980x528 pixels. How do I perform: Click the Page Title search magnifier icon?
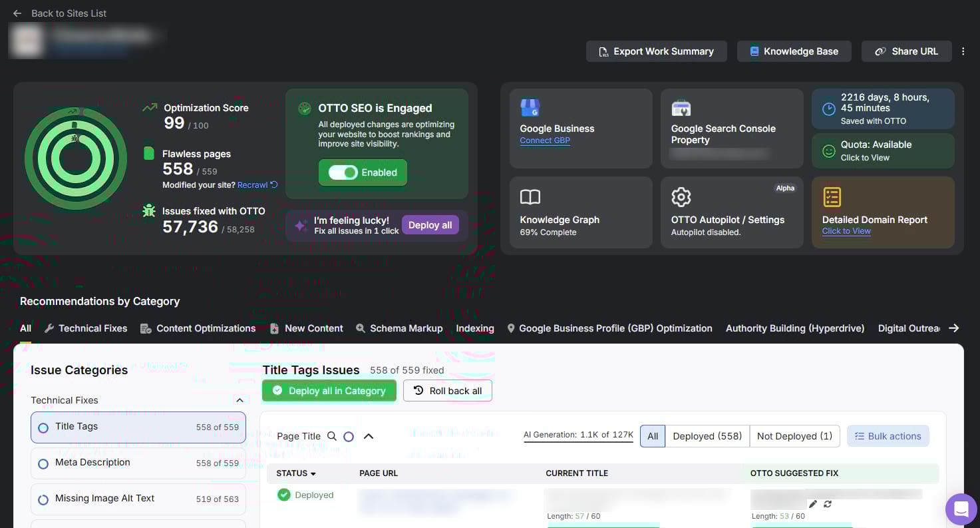332,436
